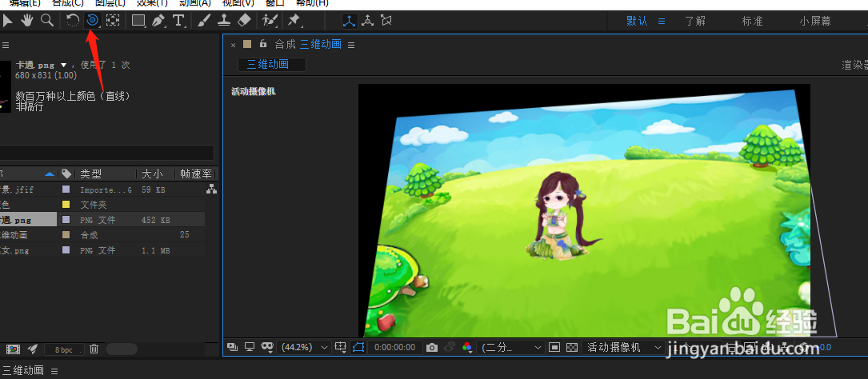Viewport: 868px width, 379px height.
Task: Open the show channel color management icon
Action: tap(466, 348)
